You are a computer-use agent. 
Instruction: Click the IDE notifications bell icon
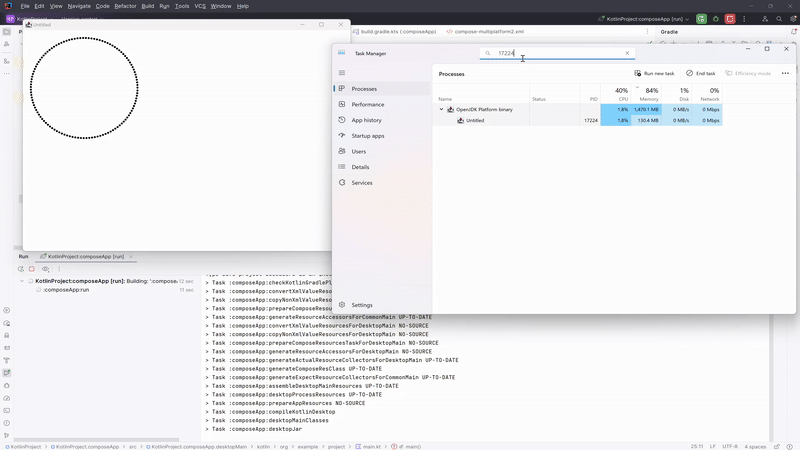[793, 32]
